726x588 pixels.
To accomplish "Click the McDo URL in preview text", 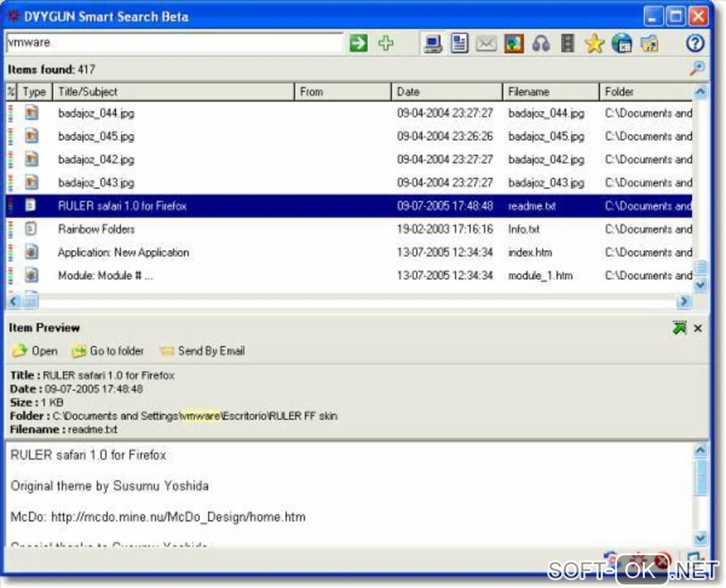I will (178, 517).
